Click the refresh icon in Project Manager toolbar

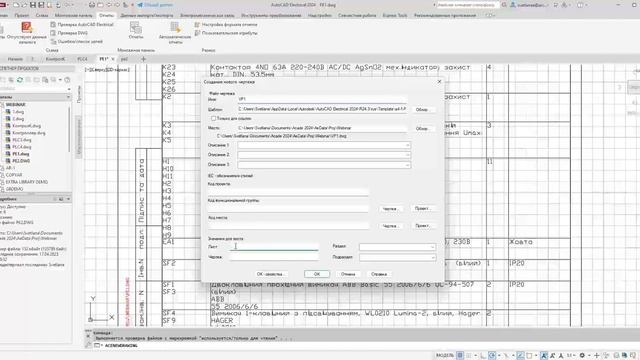coord(20,80)
